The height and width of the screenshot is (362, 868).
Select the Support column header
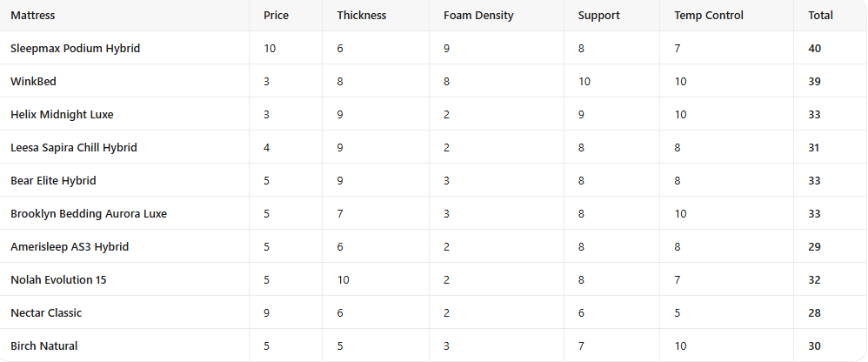coord(599,16)
